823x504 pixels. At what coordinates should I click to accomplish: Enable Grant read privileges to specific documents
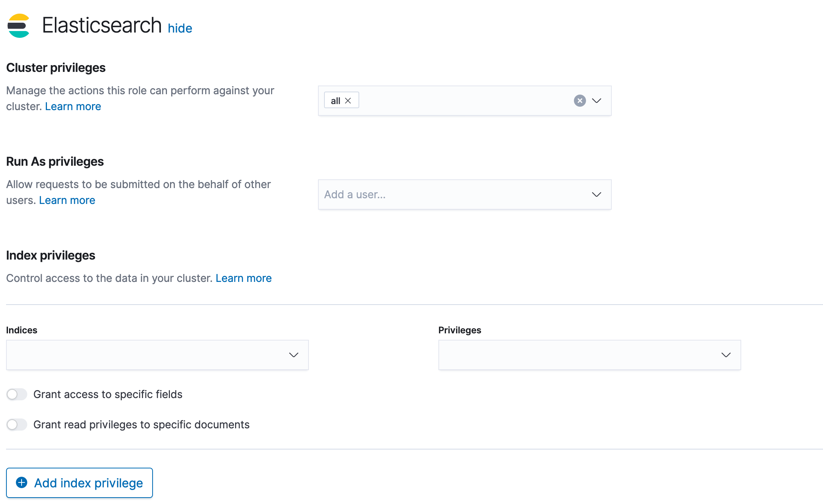(x=17, y=425)
